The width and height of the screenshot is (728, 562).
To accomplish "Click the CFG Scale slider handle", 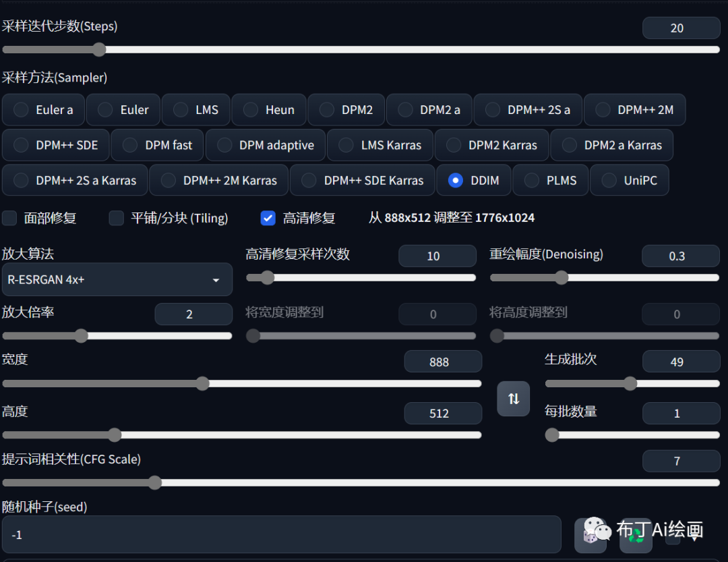I will [x=154, y=482].
